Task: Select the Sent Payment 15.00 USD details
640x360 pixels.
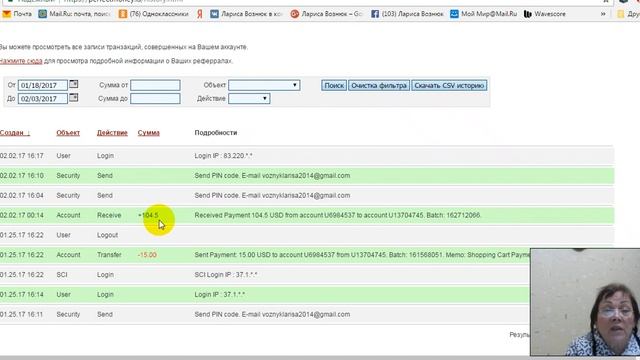Action: pos(362,255)
